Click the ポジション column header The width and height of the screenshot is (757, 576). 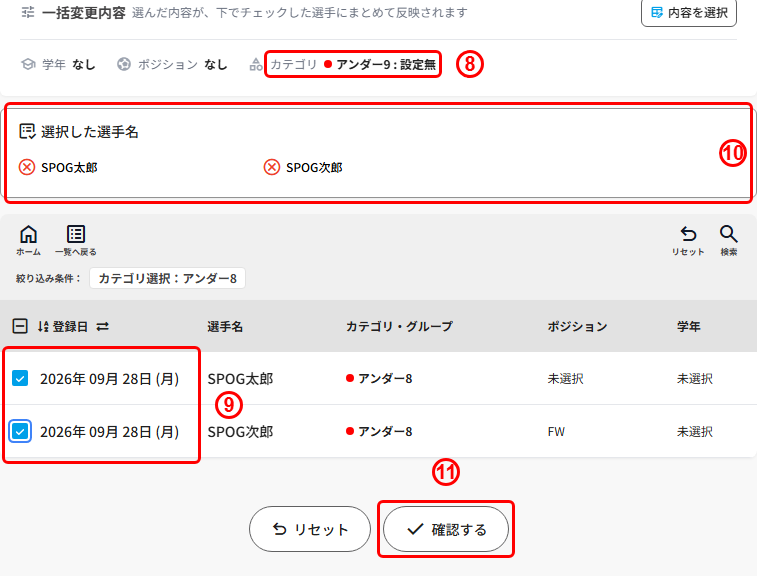577,326
